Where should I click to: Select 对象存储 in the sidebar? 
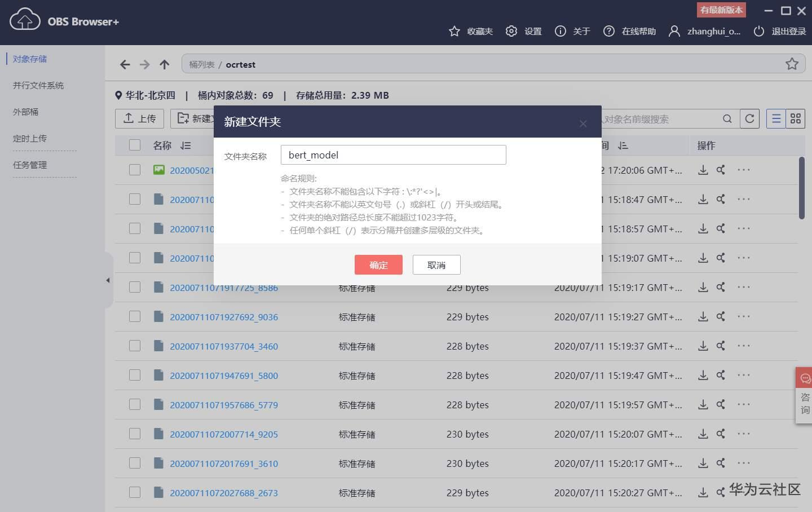pos(30,59)
